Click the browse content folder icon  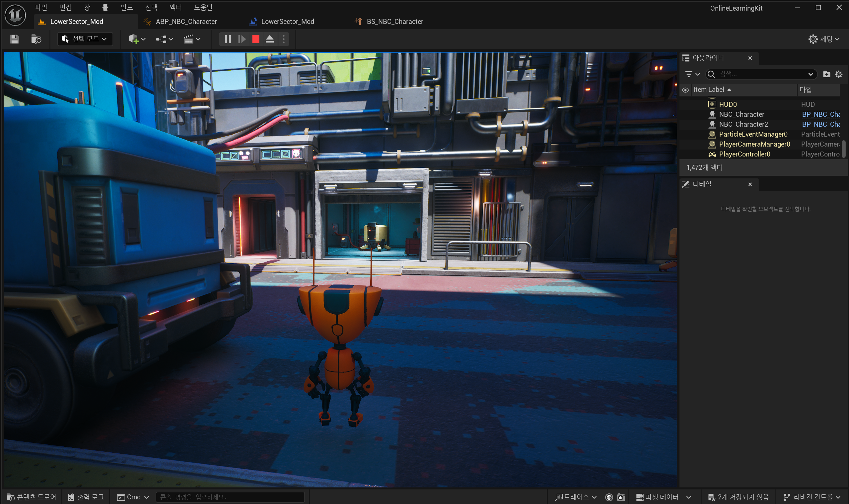(x=36, y=39)
